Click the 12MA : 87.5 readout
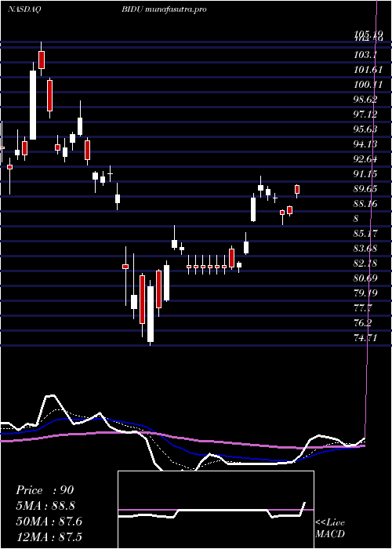The image size is (392, 549). click(49, 536)
